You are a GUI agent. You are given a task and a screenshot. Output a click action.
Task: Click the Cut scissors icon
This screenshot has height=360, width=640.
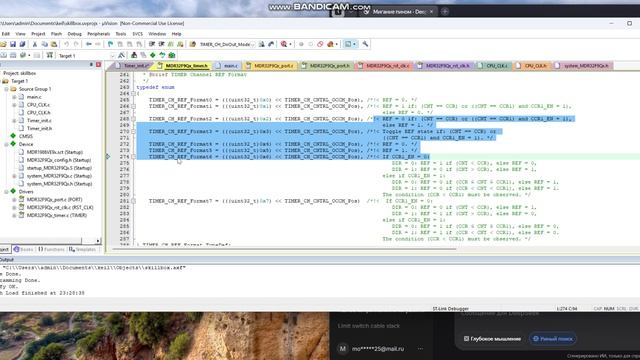[35, 44]
